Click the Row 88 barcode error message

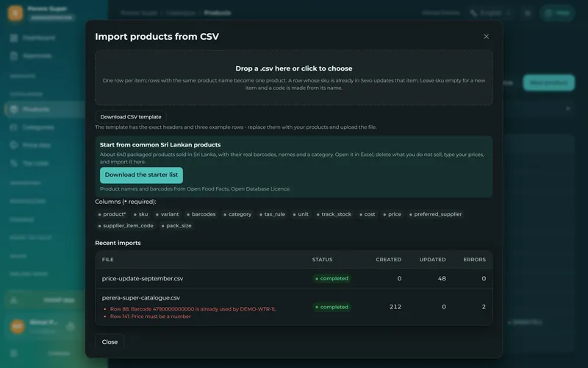pyautogui.click(x=193, y=309)
